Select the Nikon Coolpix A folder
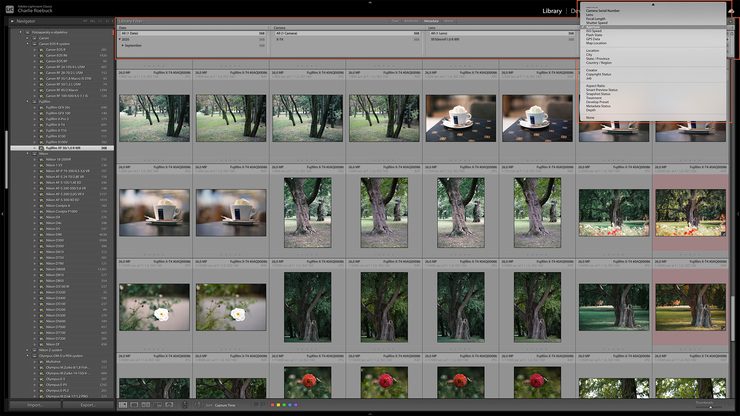740x416 pixels. click(x=62, y=206)
